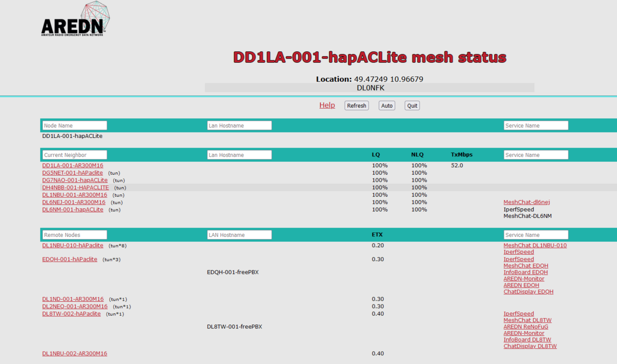Open MeshChat DL8TW service
This screenshot has height=364, width=617.
tap(528, 321)
